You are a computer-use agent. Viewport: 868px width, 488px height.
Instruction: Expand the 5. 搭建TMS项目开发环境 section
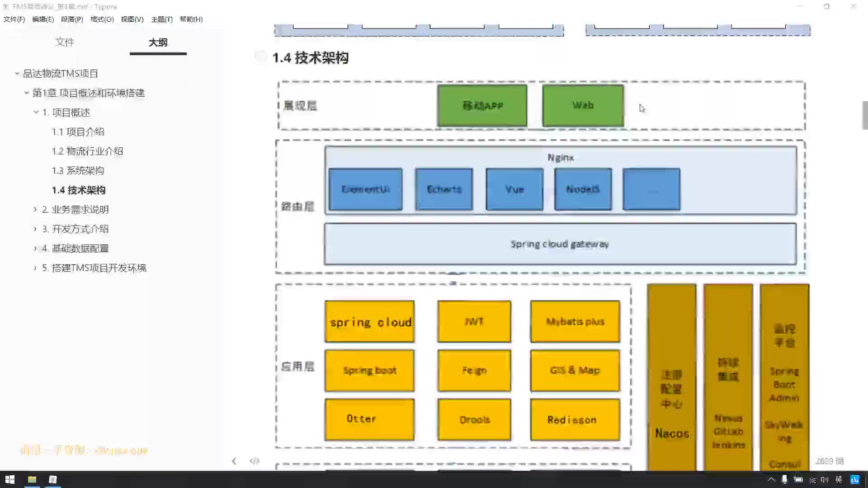tap(34, 267)
